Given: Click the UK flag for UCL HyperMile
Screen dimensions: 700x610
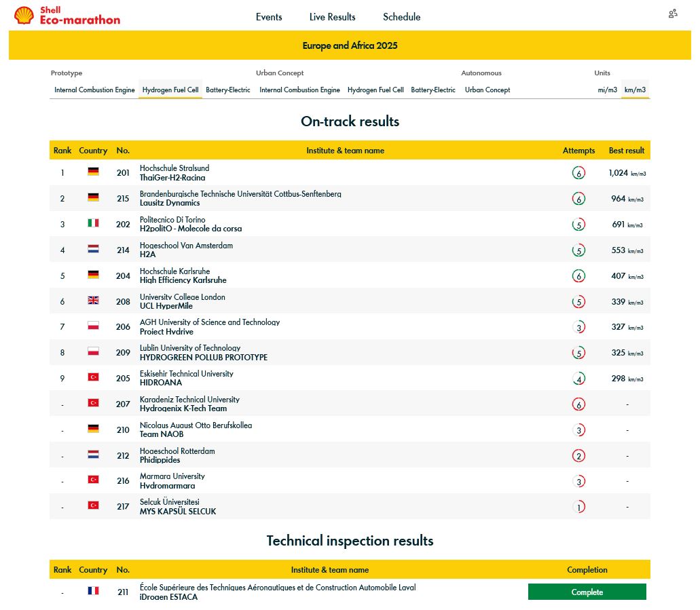Looking at the screenshot, I should pyautogui.click(x=93, y=301).
